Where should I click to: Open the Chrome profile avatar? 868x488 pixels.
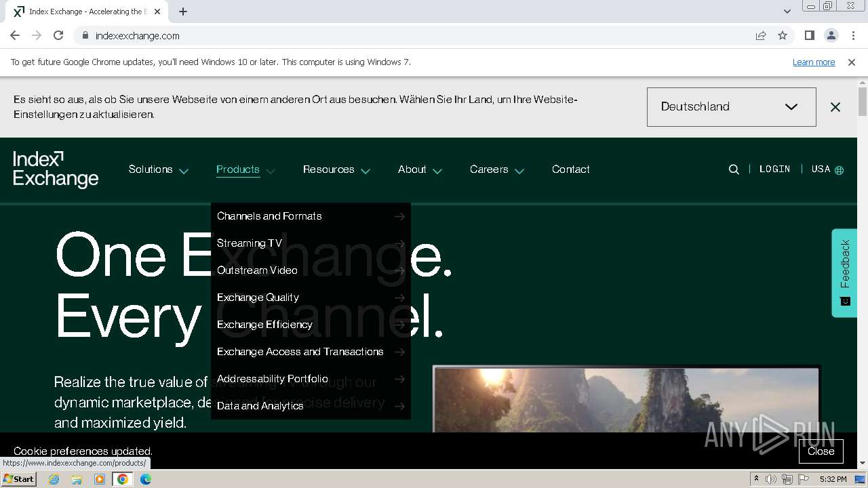coord(831,35)
